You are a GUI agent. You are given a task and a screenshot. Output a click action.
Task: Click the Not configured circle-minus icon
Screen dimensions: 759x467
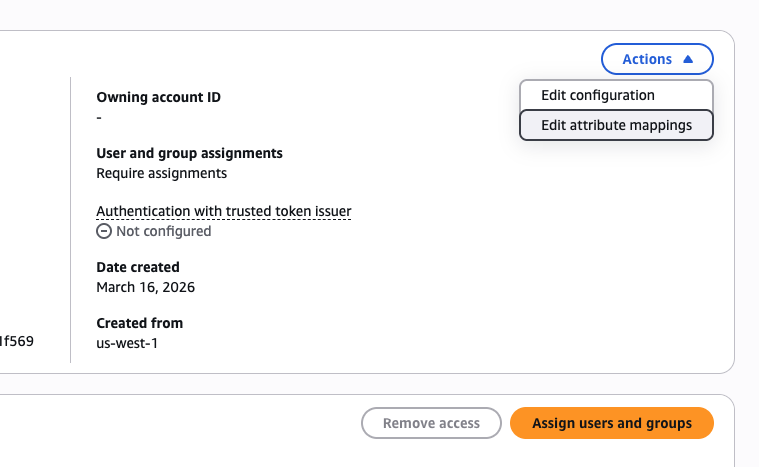point(104,231)
